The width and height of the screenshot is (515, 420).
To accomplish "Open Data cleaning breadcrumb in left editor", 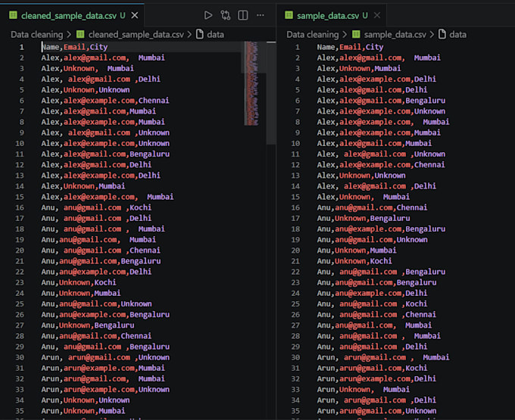I will [x=37, y=35].
